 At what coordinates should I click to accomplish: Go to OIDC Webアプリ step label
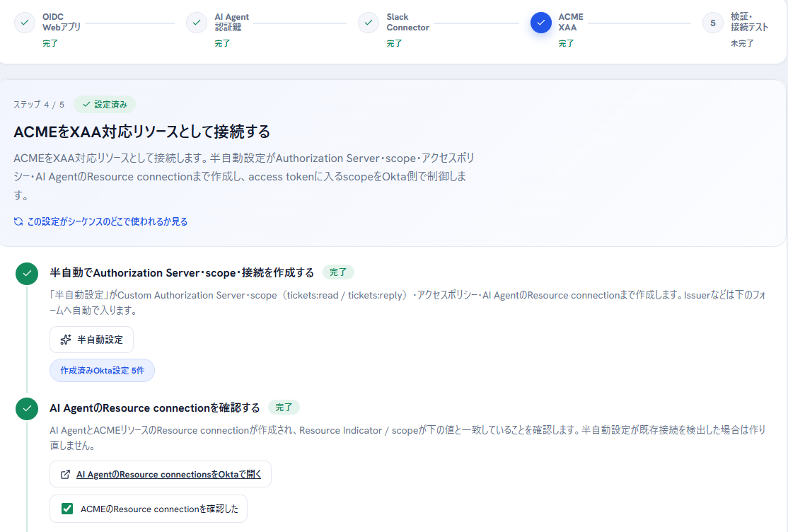tap(62, 22)
